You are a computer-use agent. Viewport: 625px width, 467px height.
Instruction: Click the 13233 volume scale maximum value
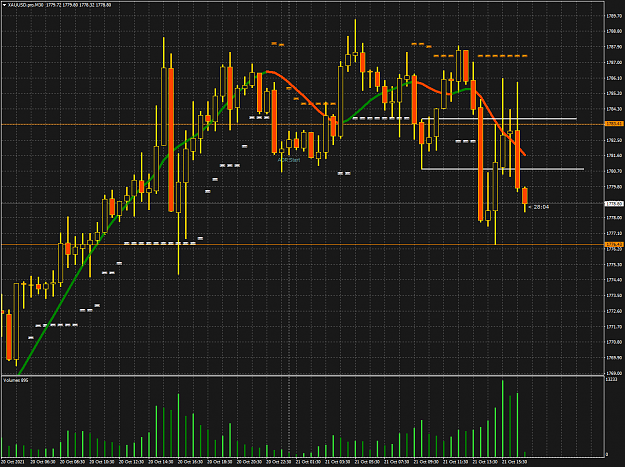(611, 380)
